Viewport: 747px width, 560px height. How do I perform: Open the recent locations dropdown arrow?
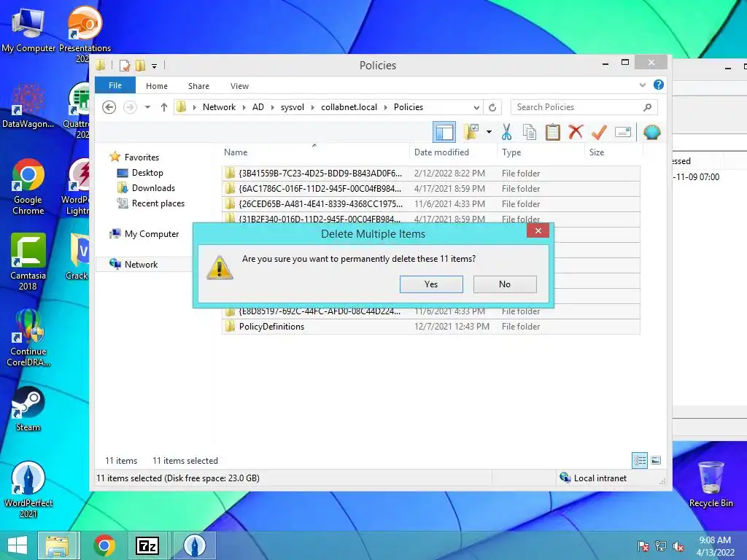click(147, 107)
